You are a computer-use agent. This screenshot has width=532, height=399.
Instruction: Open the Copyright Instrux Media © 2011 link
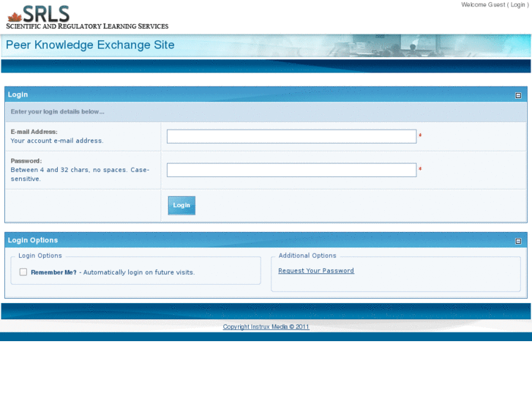[266, 327]
